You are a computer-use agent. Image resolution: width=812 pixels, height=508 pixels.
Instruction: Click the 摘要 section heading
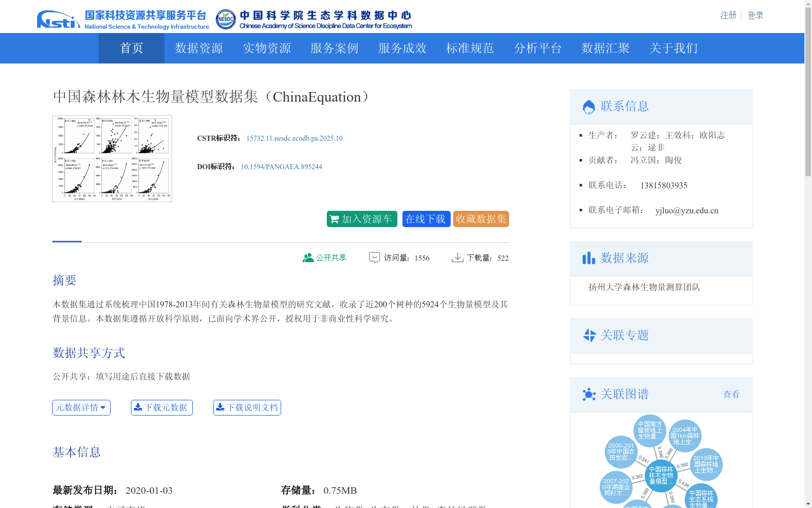click(64, 280)
